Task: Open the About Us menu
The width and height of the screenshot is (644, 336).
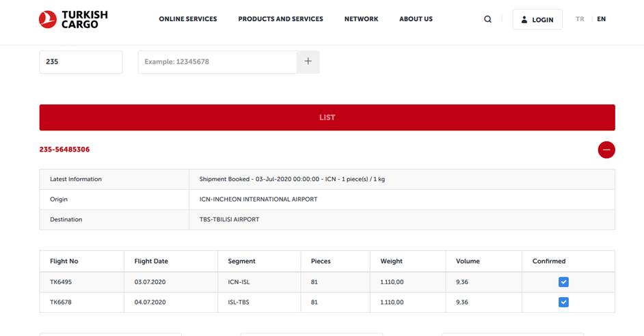Action: [x=416, y=19]
